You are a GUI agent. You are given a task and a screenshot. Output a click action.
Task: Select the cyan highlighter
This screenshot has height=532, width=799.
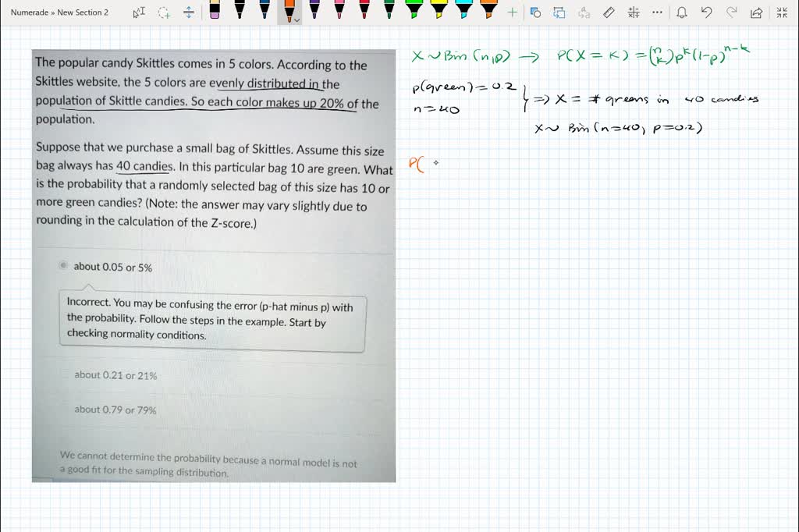(x=463, y=9)
